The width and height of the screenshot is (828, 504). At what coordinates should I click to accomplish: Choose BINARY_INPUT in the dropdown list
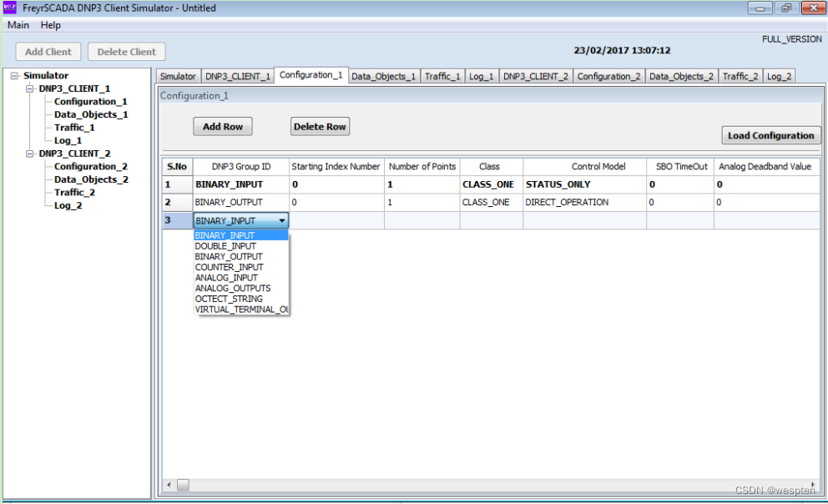point(240,235)
